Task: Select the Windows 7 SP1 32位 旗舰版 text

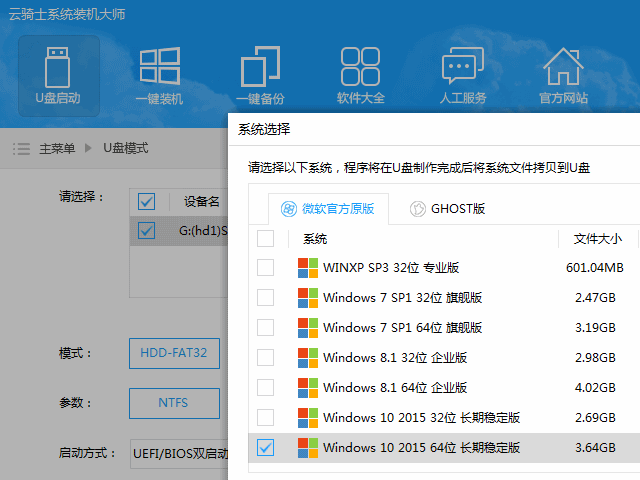Action: [402, 298]
